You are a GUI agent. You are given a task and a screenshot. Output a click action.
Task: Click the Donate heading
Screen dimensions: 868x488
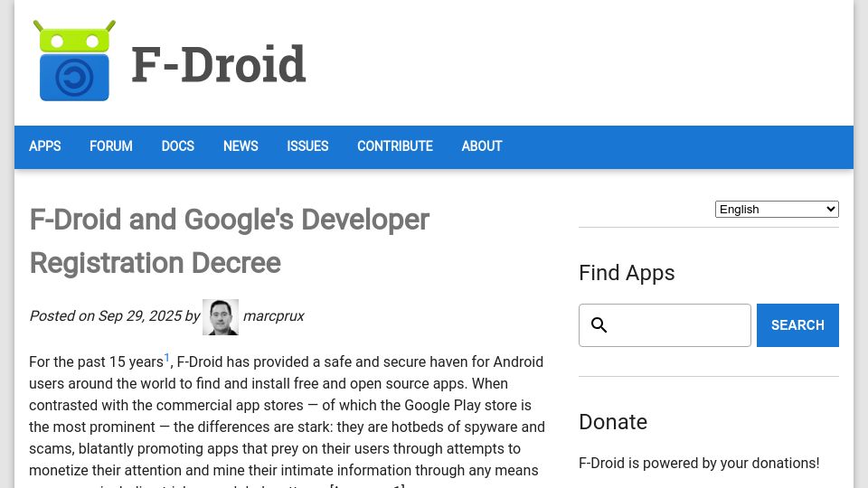click(613, 422)
